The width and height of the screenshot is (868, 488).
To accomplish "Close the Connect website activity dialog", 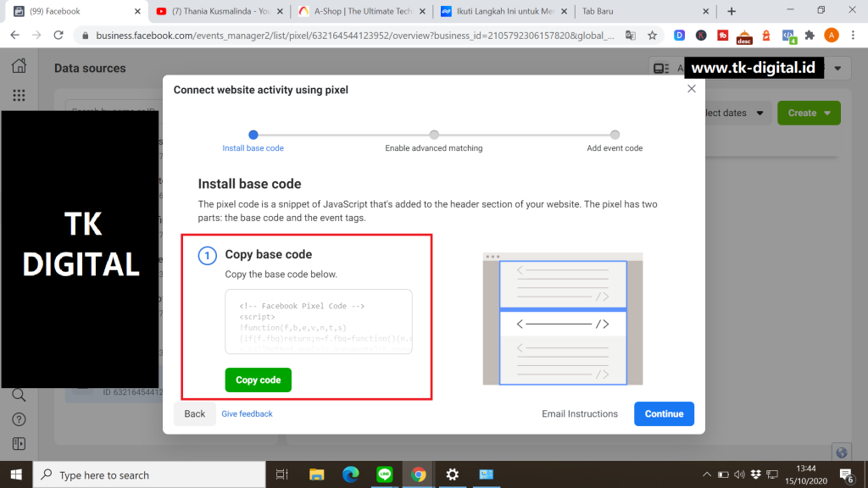I will (691, 89).
